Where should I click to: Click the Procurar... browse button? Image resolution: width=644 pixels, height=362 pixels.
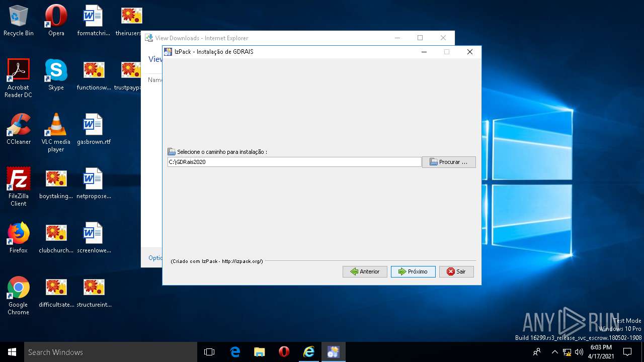click(x=449, y=162)
